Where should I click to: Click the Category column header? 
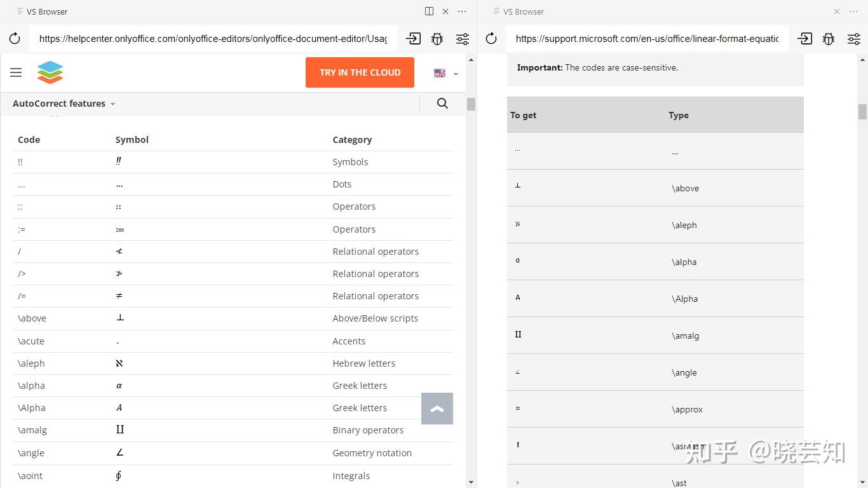(x=352, y=140)
